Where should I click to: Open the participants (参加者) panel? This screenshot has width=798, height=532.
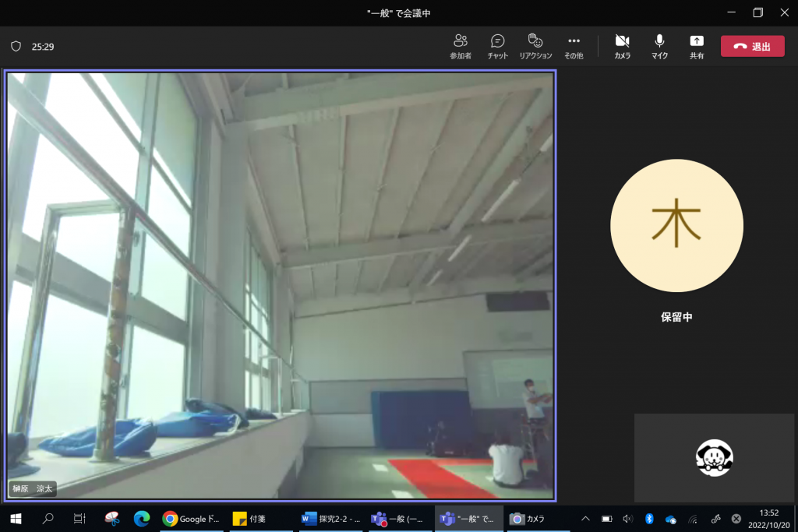click(460, 46)
